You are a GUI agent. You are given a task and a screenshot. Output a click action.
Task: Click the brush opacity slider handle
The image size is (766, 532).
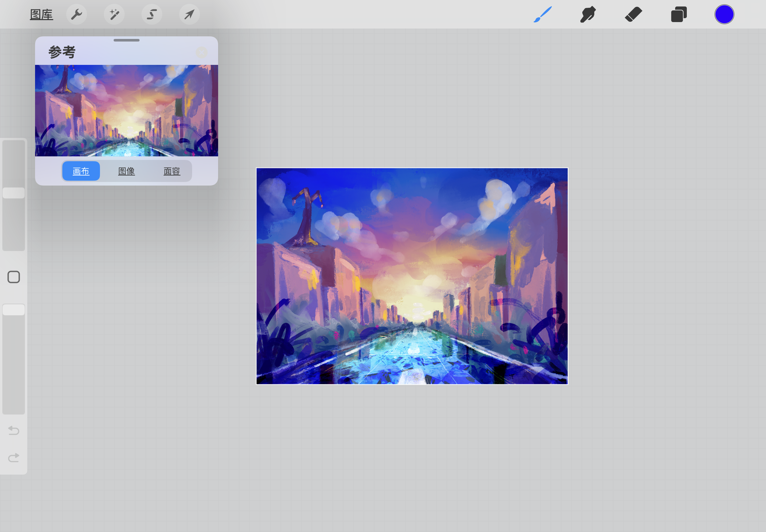(14, 310)
